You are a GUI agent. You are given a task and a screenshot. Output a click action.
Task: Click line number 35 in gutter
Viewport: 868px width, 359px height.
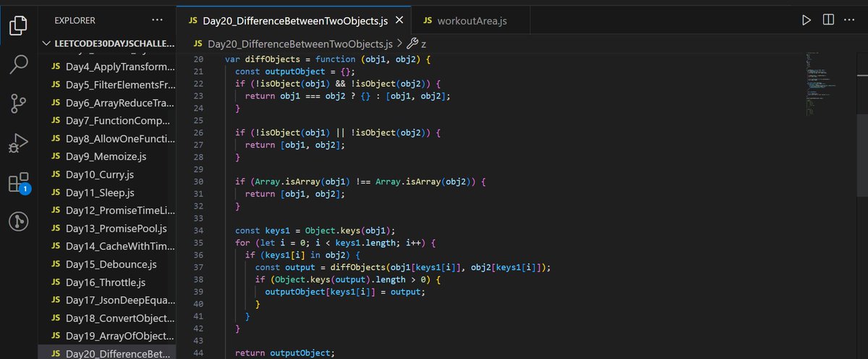199,242
